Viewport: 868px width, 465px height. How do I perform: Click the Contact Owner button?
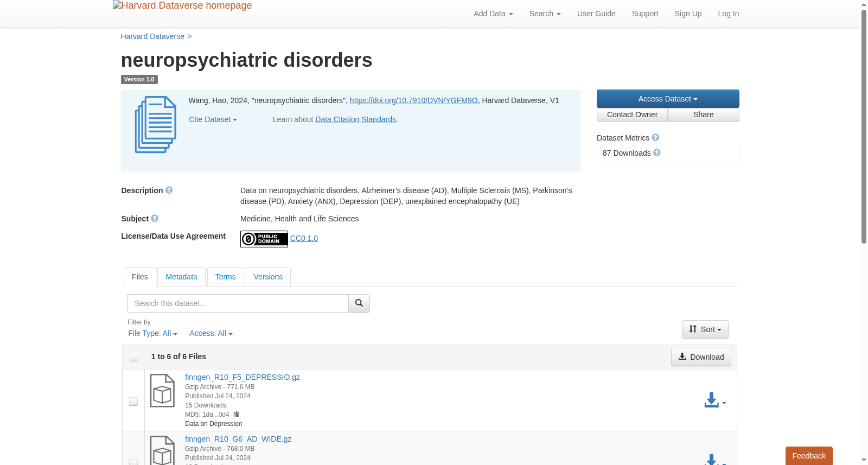coord(632,114)
